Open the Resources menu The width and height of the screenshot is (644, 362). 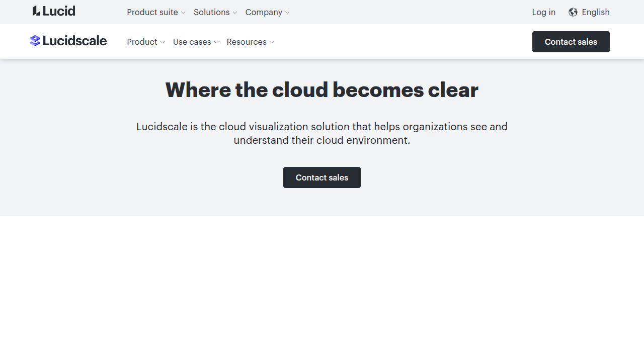(x=250, y=42)
